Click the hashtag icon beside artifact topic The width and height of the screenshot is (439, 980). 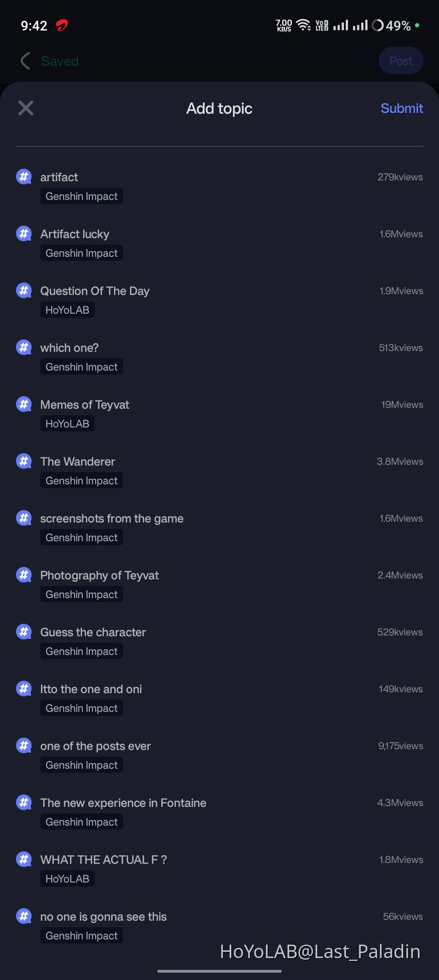pos(24,176)
